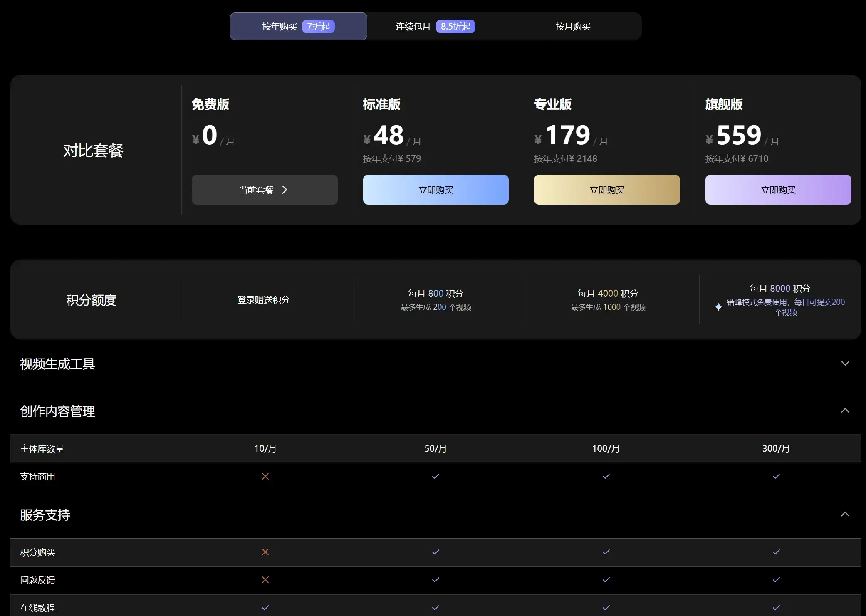Buy the 标准版 plan with the blue button

pos(435,190)
